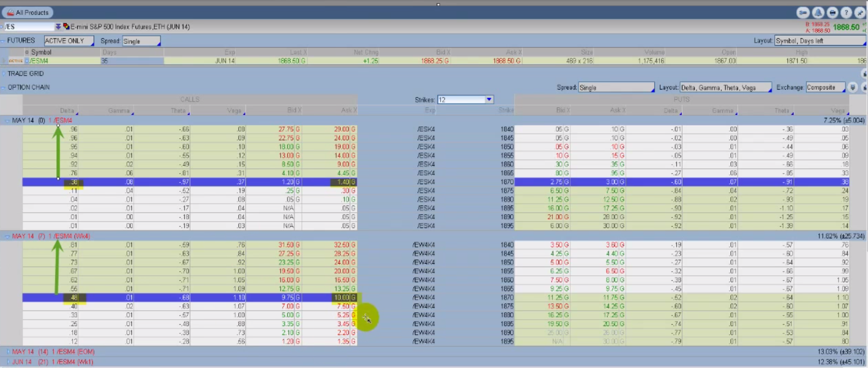This screenshot has height=368, width=868.
Task: Expand the JUN 14 (21) /ESM4 (Wk1) expiration
Action: (7, 362)
